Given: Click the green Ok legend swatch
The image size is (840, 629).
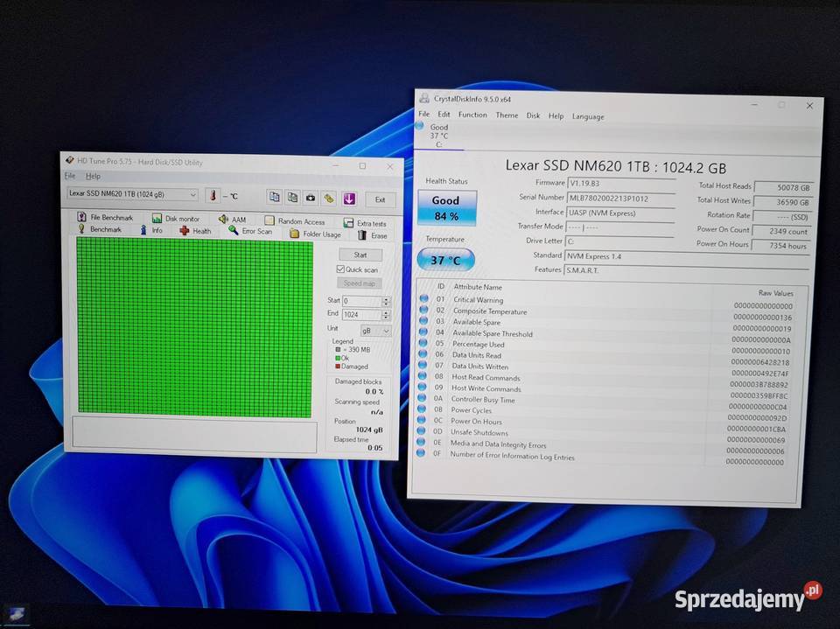Looking at the screenshot, I should [338, 358].
